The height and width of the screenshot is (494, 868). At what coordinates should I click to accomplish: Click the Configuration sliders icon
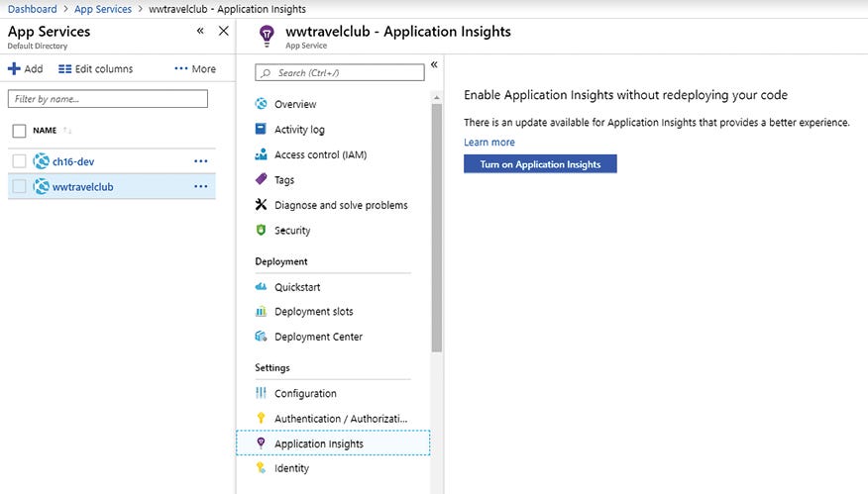point(261,393)
